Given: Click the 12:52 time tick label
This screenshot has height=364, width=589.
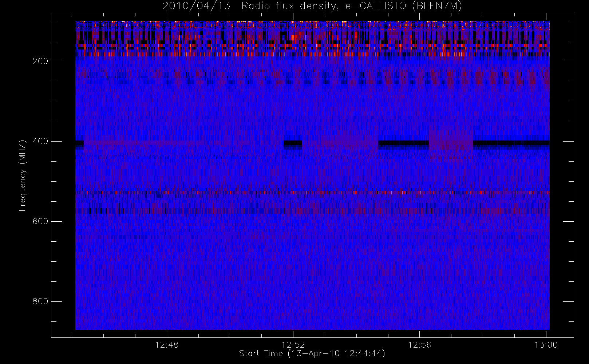Looking at the screenshot, I should (x=293, y=345).
